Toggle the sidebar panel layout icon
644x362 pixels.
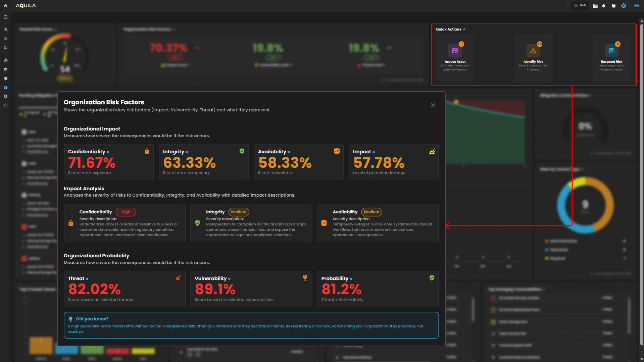(6, 17)
